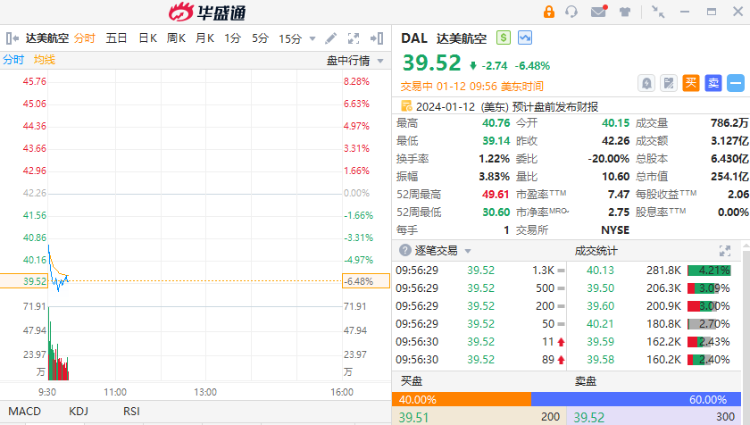This screenshot has height=425, width=750.
Task: Open the mail messages icon
Action: pos(598,12)
